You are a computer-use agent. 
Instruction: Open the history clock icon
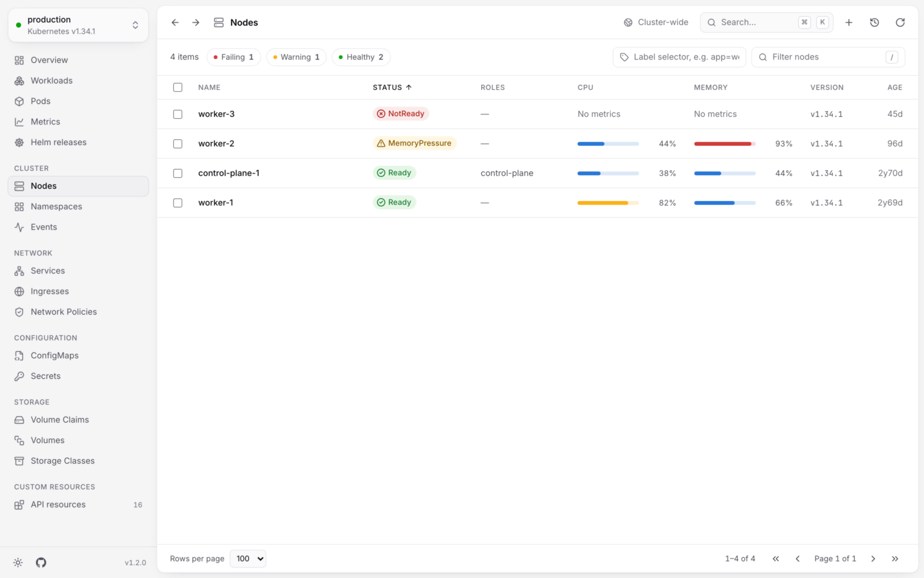click(875, 22)
